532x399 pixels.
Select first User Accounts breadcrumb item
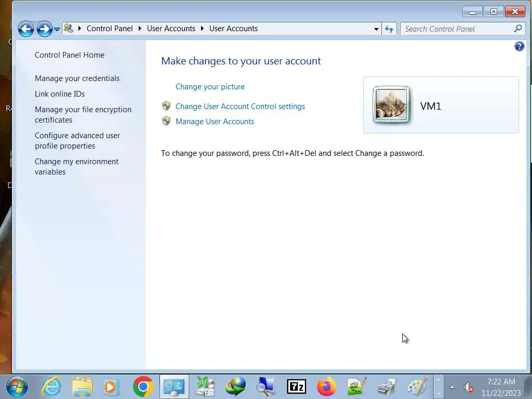[x=171, y=29]
